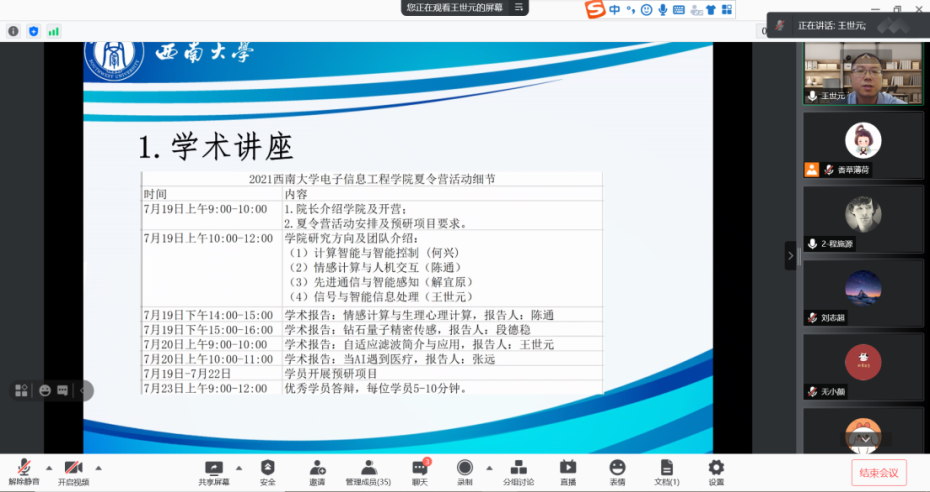This screenshot has width=930, height=492.
Task: Click the 邀请 invite icon
Action: 317,471
